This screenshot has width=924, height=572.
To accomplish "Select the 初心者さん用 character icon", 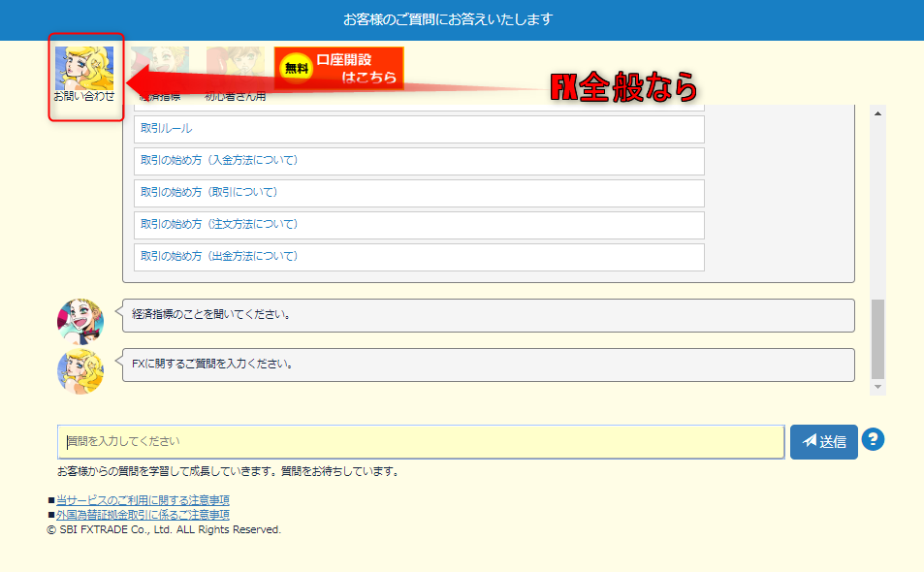I will (x=235, y=66).
